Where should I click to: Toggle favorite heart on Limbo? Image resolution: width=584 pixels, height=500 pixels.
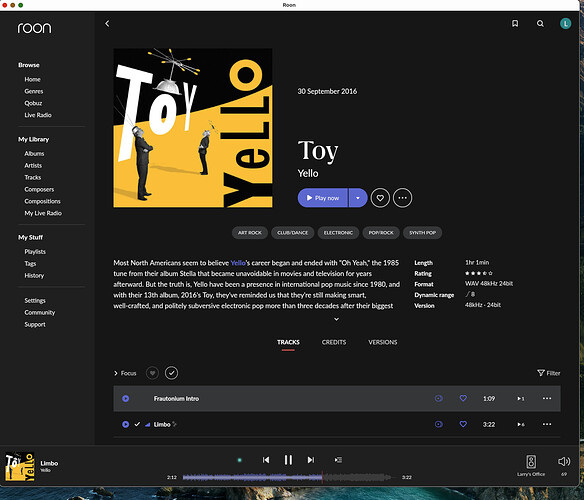tap(463, 424)
